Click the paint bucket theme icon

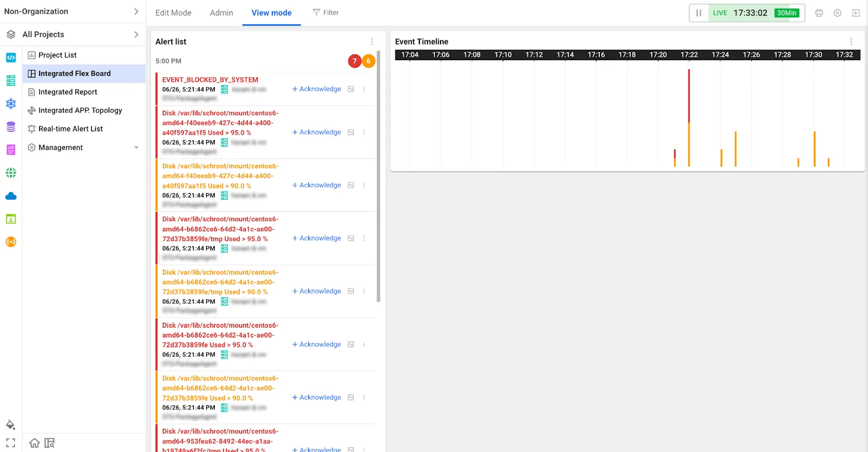click(x=10, y=424)
